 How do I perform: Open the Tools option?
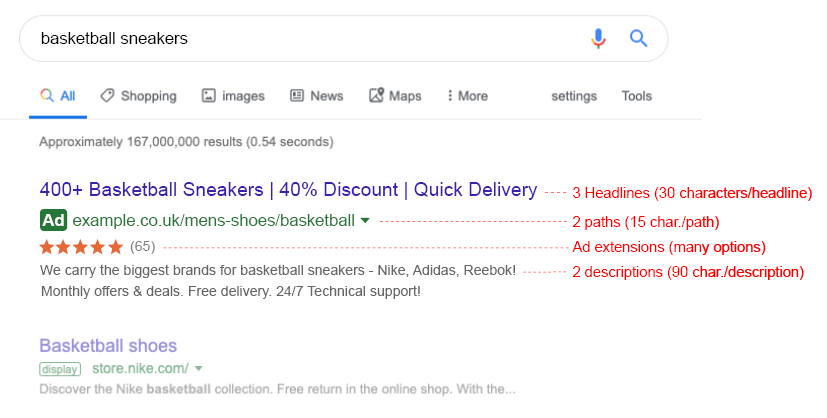click(637, 96)
